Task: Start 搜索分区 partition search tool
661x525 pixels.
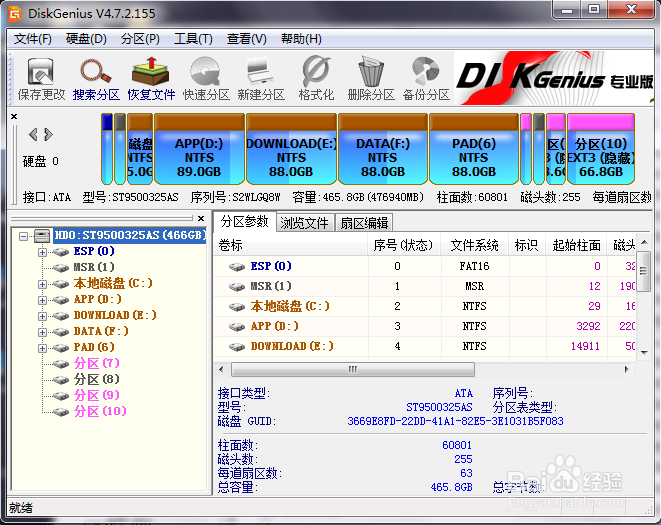Action: click(x=96, y=79)
